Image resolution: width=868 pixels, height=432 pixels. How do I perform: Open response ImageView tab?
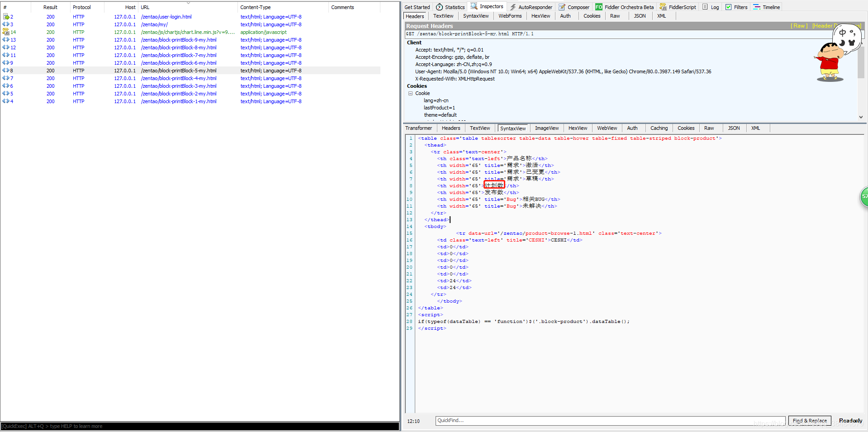coord(547,128)
